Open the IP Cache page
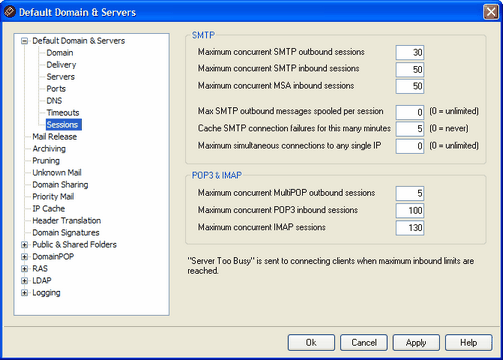Screen dimensions: 503x360 [x=49, y=209]
